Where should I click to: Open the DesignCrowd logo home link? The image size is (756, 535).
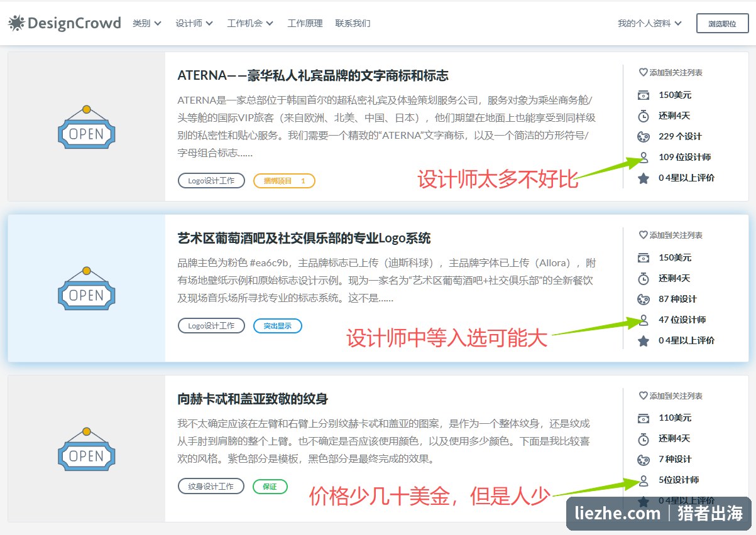click(64, 23)
